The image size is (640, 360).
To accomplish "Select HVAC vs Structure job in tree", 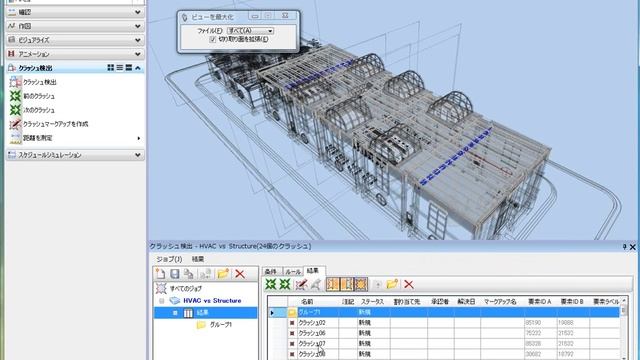I will pos(212,301).
